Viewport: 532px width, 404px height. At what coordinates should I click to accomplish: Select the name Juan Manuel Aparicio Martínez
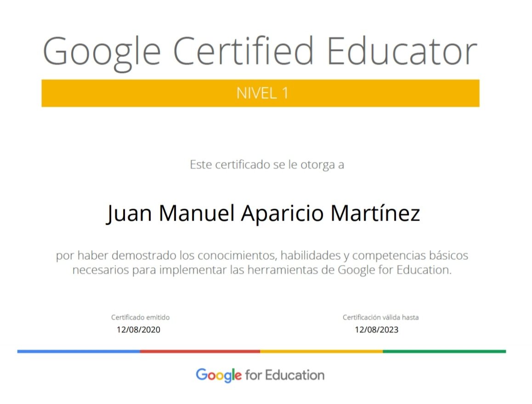pos(263,214)
